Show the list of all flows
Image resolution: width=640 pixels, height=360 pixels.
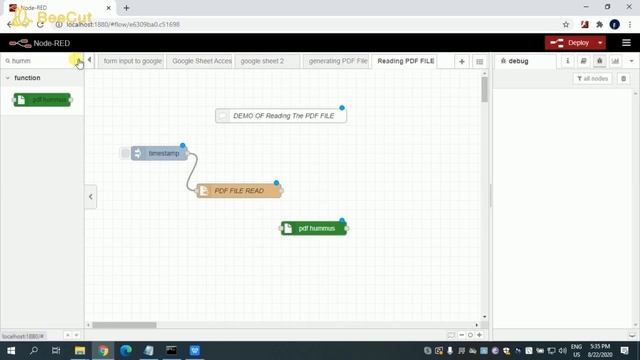coord(480,62)
